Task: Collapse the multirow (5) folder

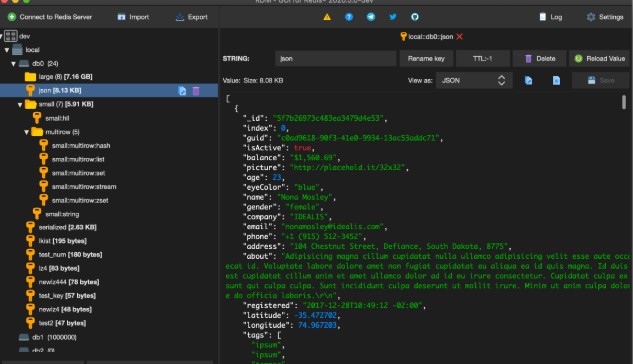Action: 26,132
